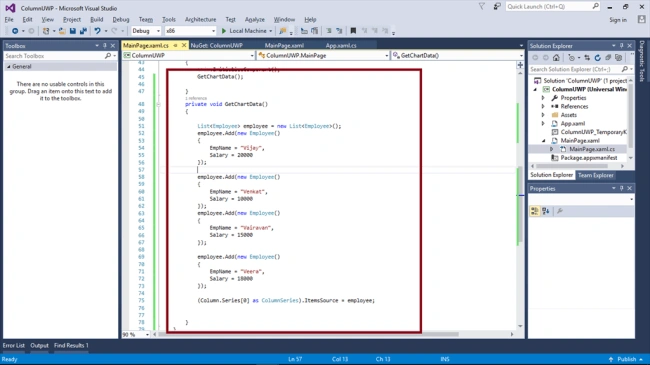The image size is (650, 365).
Task: Click the Save All icon
Action: click(83, 31)
